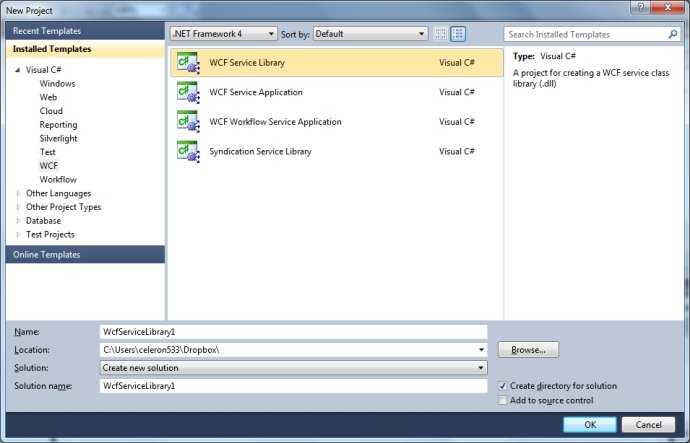Expand the Database node

point(18,221)
